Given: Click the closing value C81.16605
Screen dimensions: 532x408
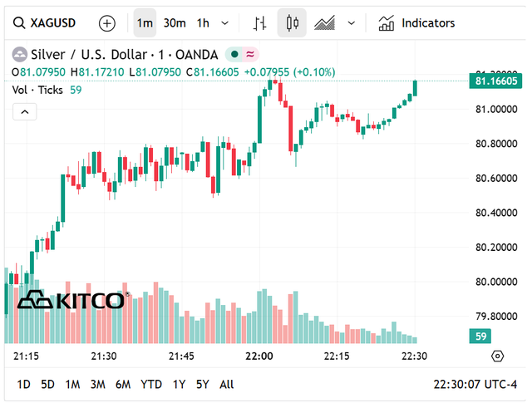Looking at the screenshot, I should pos(213,72).
